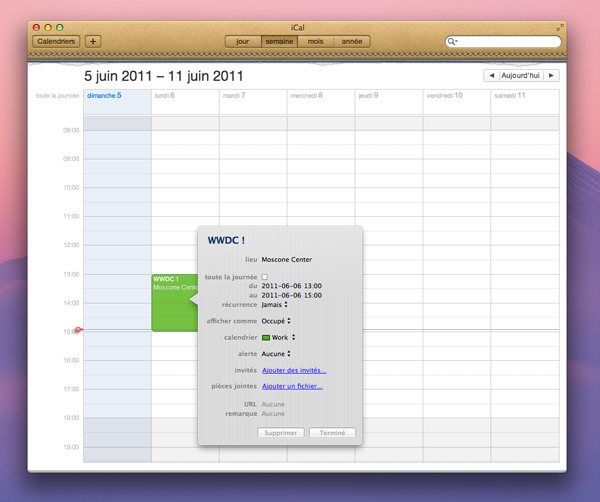600x502 pixels.
Task: Edit the URL Aucune field
Action: point(273,404)
